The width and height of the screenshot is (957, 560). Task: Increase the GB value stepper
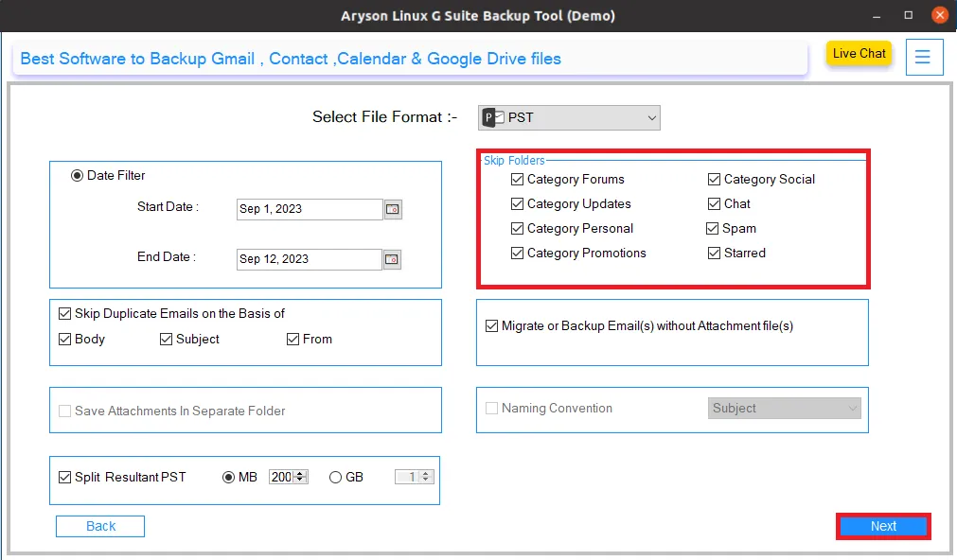coord(425,473)
